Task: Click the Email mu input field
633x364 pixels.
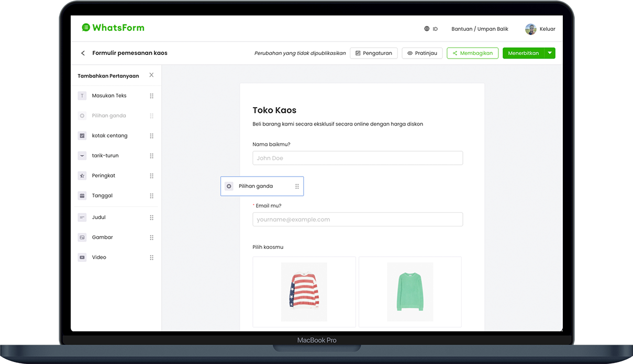Action: coord(358,220)
